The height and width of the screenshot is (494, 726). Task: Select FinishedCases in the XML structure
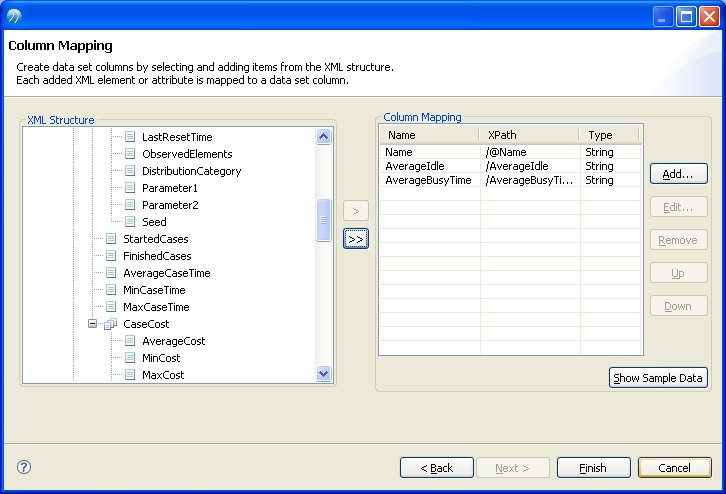click(156, 256)
